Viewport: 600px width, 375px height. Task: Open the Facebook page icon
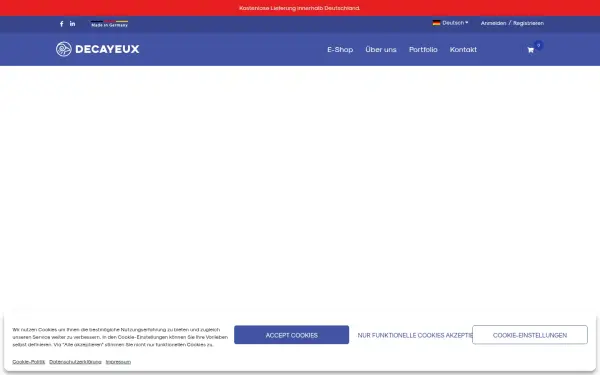(61, 24)
